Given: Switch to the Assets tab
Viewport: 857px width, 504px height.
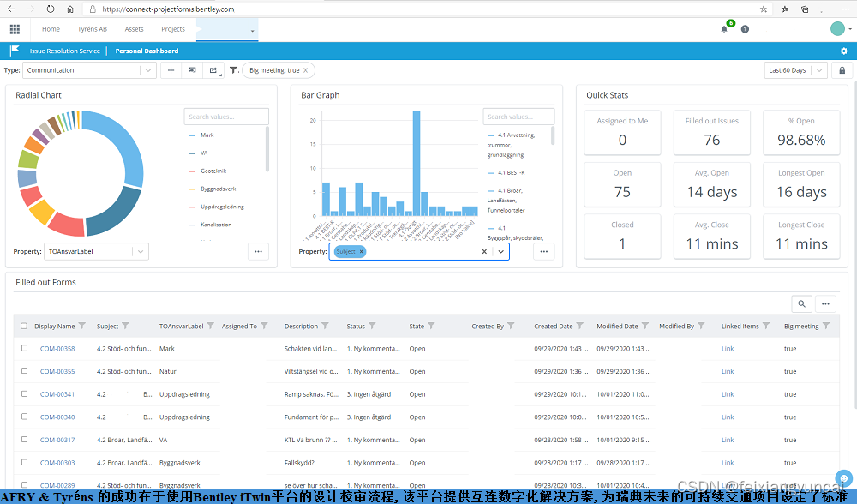Looking at the screenshot, I should coord(134,29).
